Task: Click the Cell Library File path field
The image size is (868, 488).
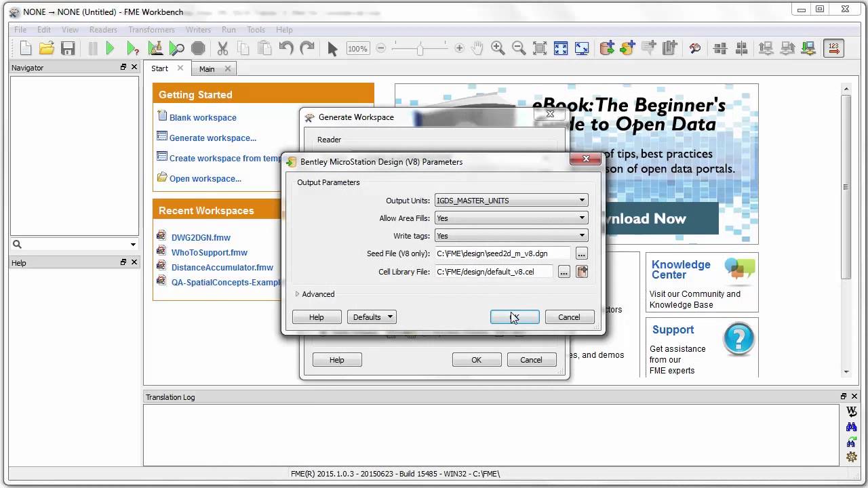Action: [x=494, y=272]
